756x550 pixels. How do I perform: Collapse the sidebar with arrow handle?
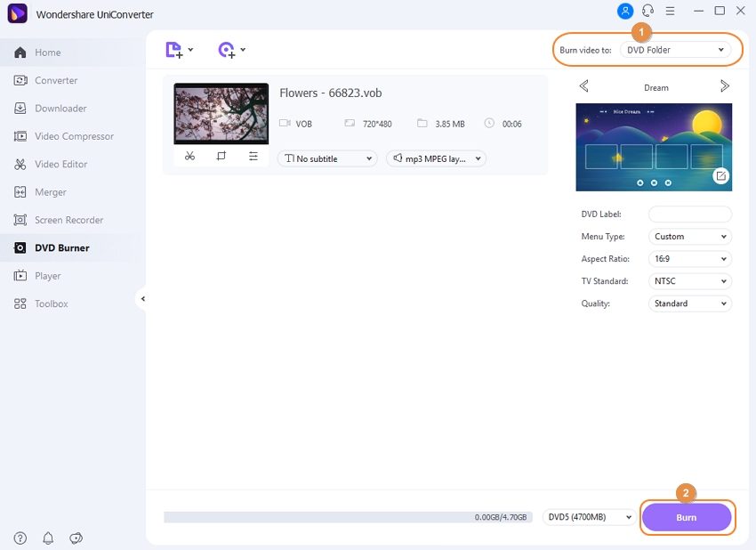(x=142, y=299)
